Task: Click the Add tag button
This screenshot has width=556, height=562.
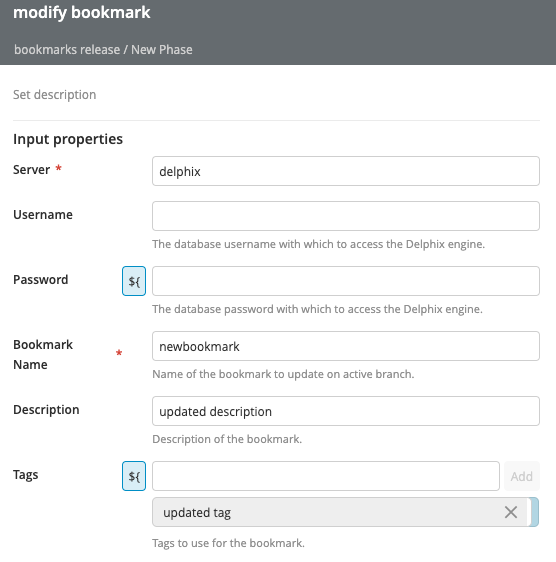Action: [x=522, y=476]
